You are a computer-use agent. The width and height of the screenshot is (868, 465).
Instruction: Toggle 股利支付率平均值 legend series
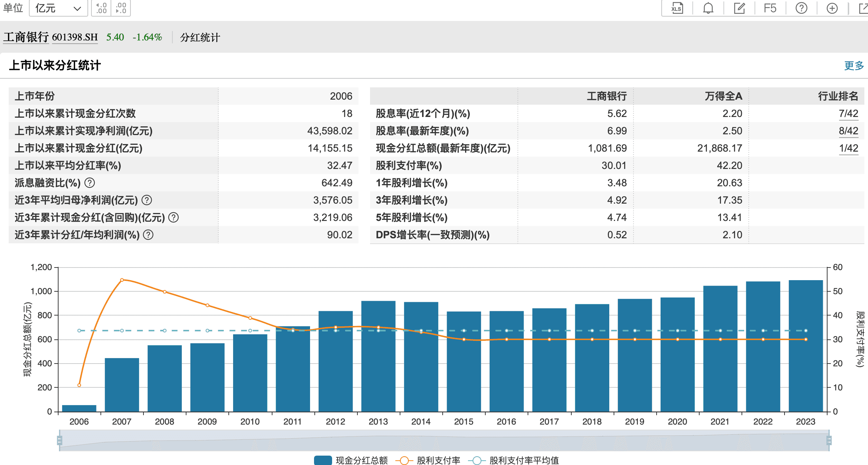click(x=514, y=460)
